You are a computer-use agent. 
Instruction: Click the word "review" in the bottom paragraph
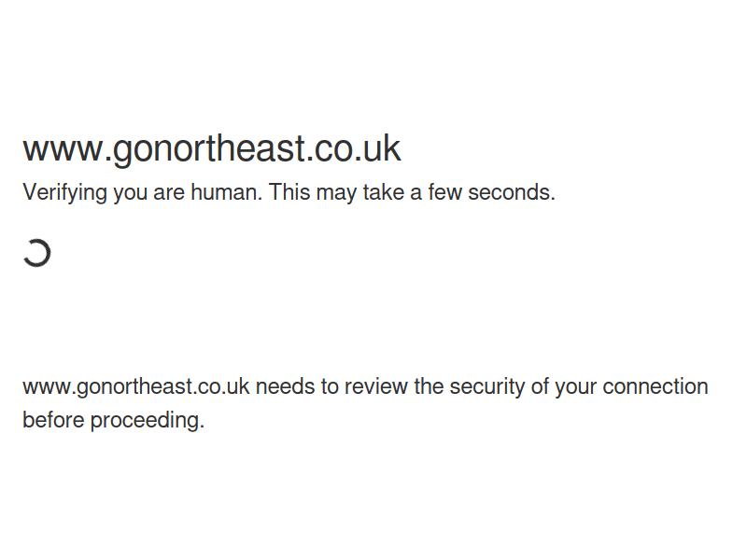(376, 386)
